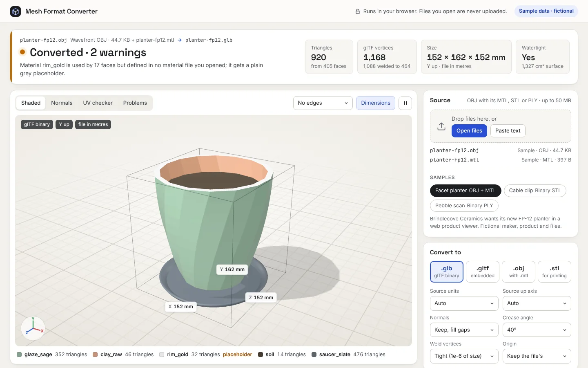Open the No edges dropdown
This screenshot has height=368, width=588.
(323, 103)
